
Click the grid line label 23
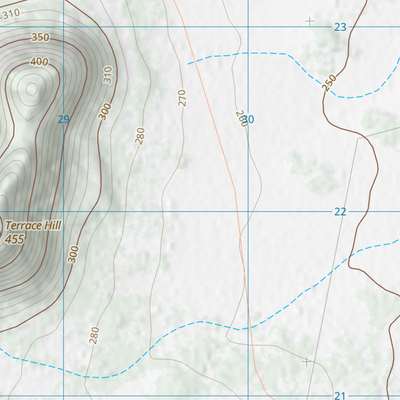(340, 27)
